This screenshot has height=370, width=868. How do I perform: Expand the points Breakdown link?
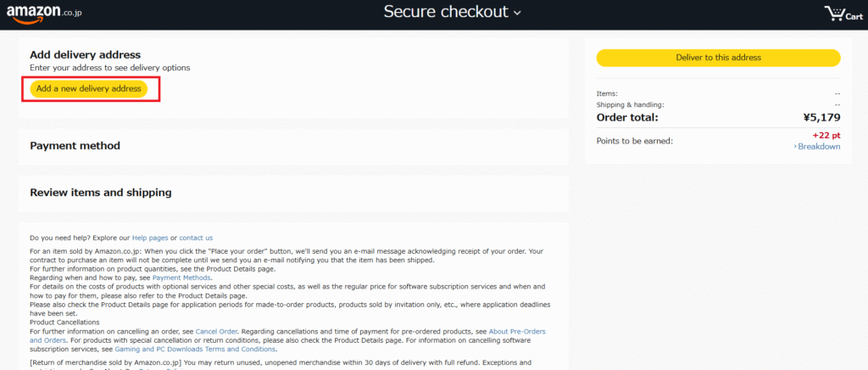(x=817, y=147)
